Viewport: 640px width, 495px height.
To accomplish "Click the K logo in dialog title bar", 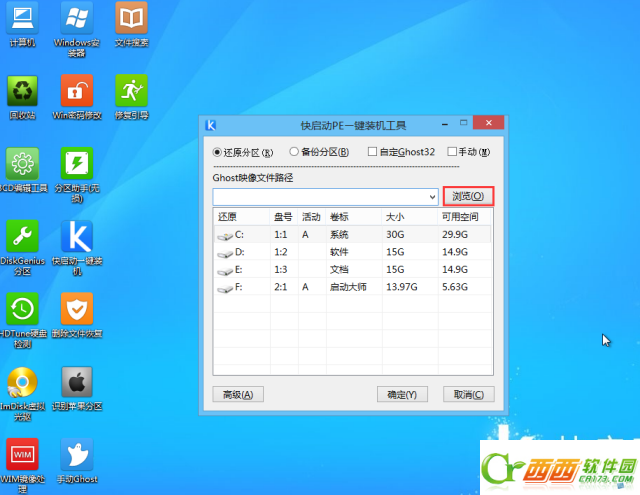I will coord(211,125).
